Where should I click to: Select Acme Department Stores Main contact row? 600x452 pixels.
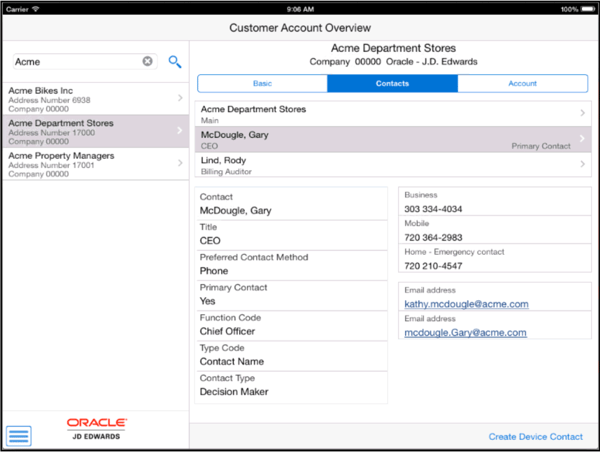point(393,114)
